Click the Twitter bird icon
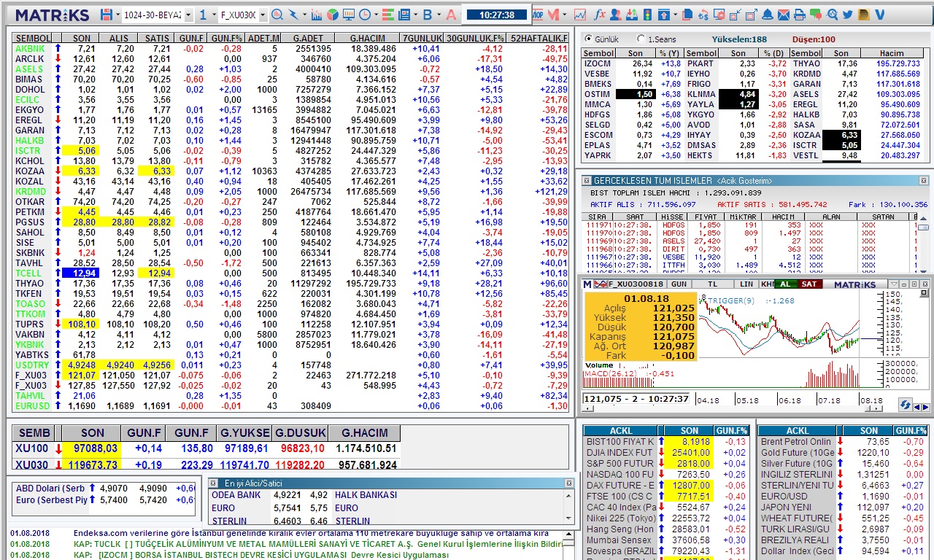The height and width of the screenshot is (560, 934). click(848, 15)
